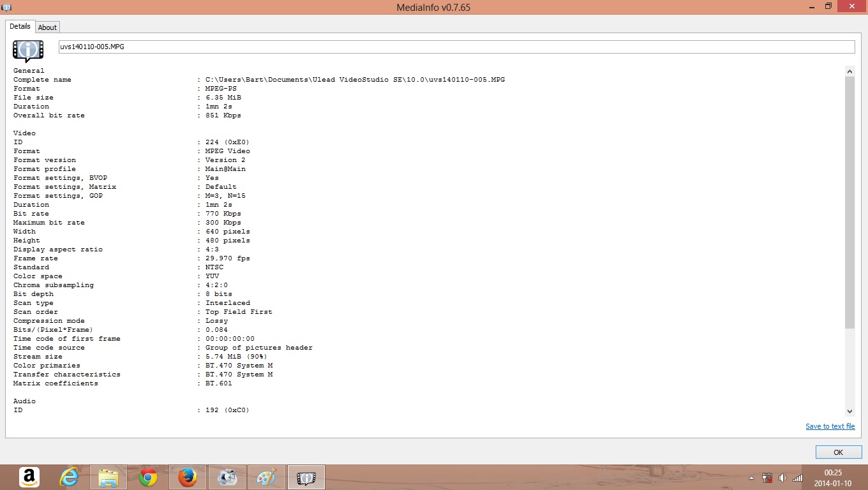Click the 'MPEG-PS' format value
Image resolution: width=868 pixels, height=490 pixels.
(221, 89)
